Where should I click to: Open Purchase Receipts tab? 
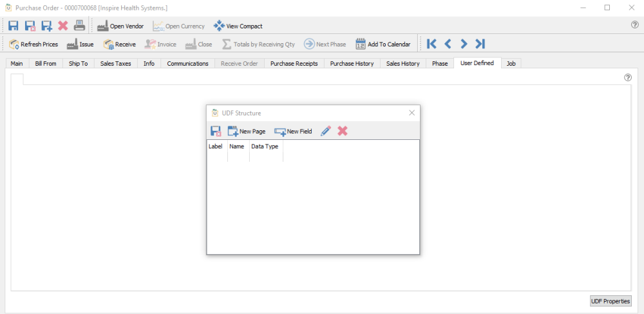(294, 63)
